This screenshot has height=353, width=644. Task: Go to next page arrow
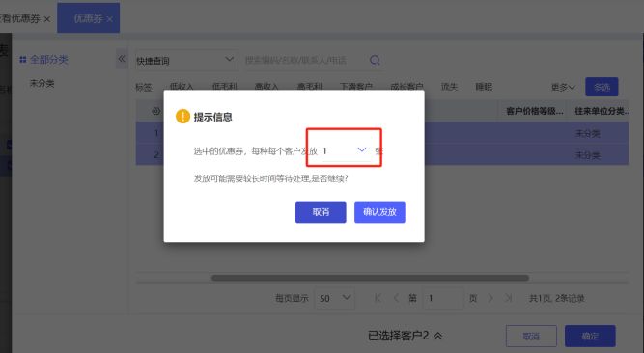[490, 298]
